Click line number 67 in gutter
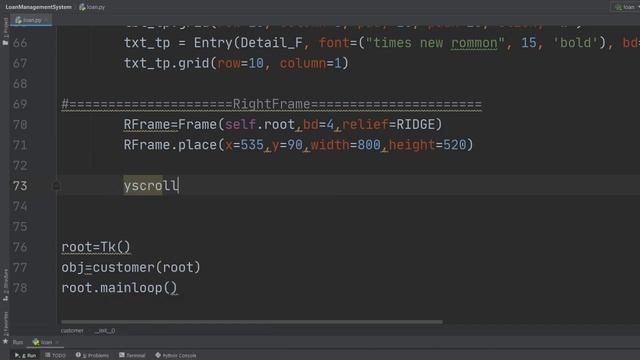This screenshot has width=640, height=360. [20, 63]
